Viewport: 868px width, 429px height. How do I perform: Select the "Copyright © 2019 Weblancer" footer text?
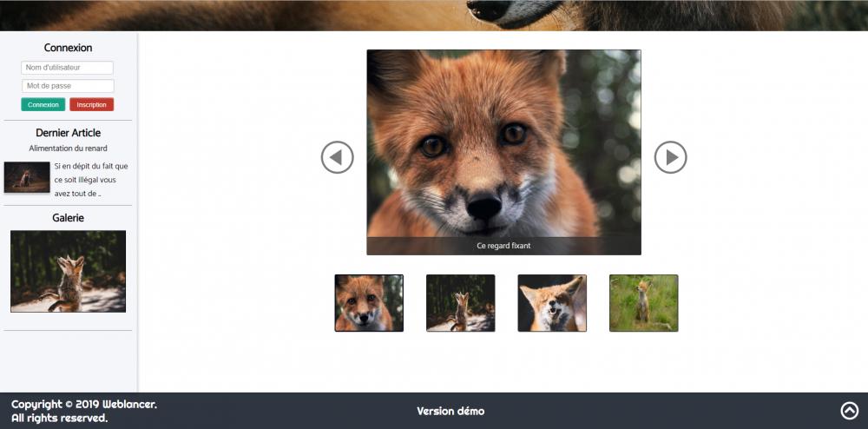click(x=84, y=404)
